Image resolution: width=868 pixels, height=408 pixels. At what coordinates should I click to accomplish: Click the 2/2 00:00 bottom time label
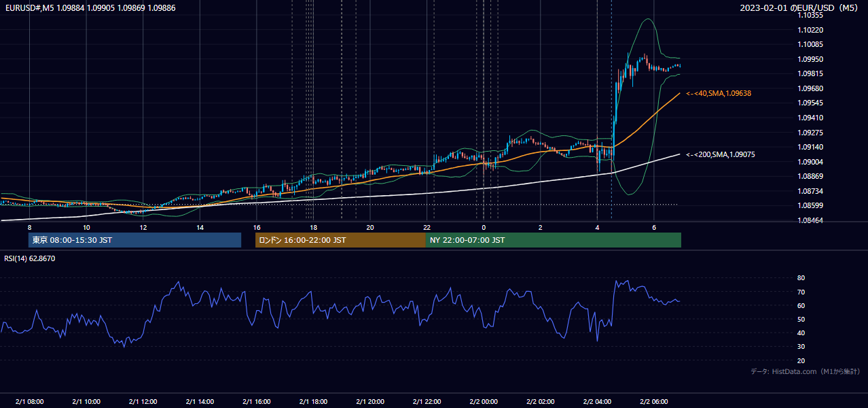(x=484, y=402)
